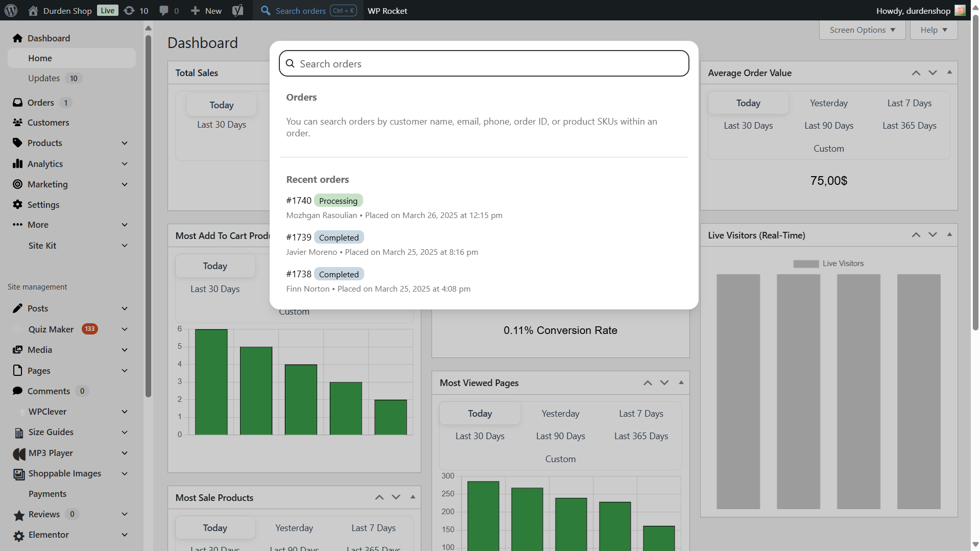The image size is (980, 551).
Task: Open Customers from the sidebar
Action: click(x=48, y=123)
